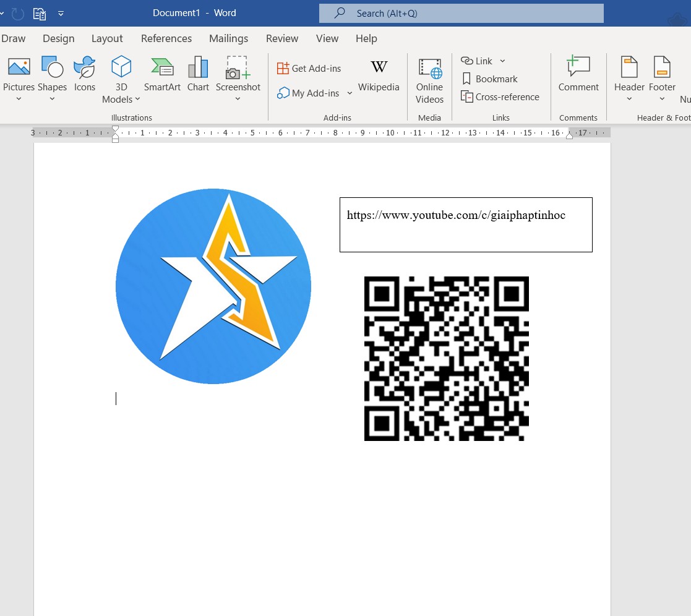The width and height of the screenshot is (691, 616).
Task: Insert a Link
Action: [476, 61]
